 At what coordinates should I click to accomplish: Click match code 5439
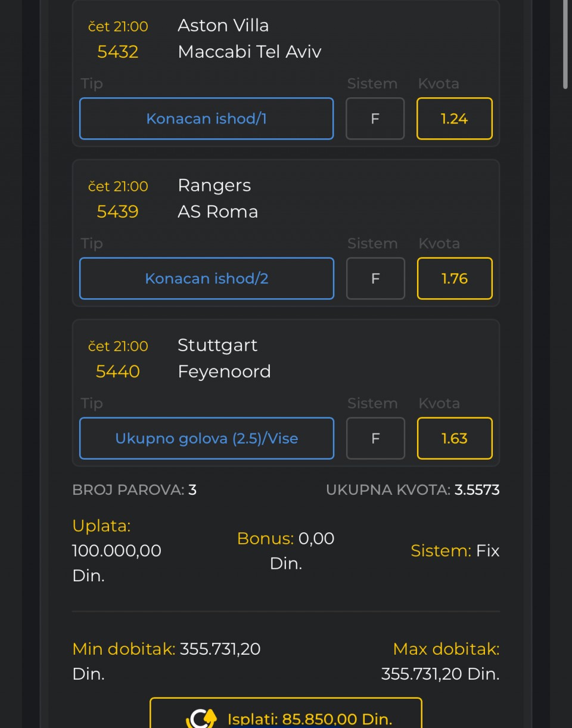point(118,212)
